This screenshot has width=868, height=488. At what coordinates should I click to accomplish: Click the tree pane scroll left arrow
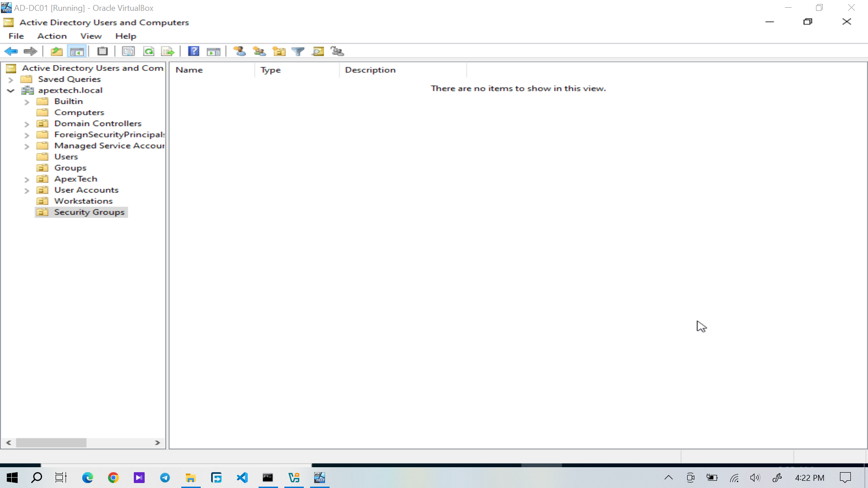(9, 443)
